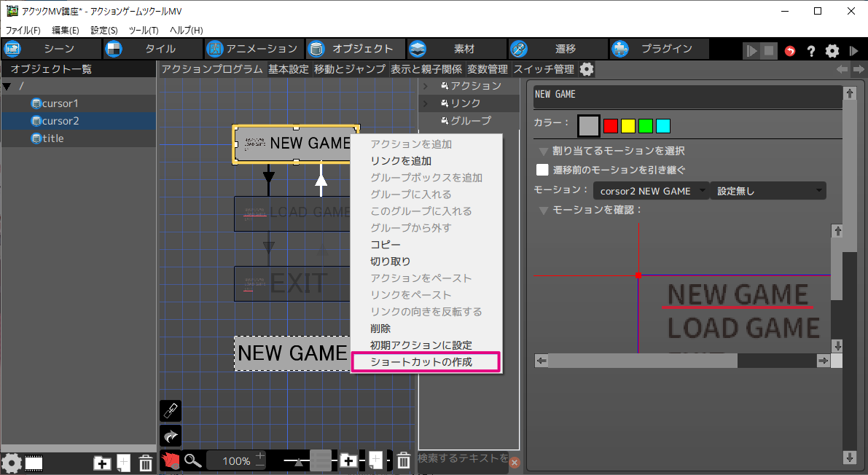This screenshot has width=868, height=475.
Task: Choose ショートカットの作成 from context menu
Action: pos(426,362)
